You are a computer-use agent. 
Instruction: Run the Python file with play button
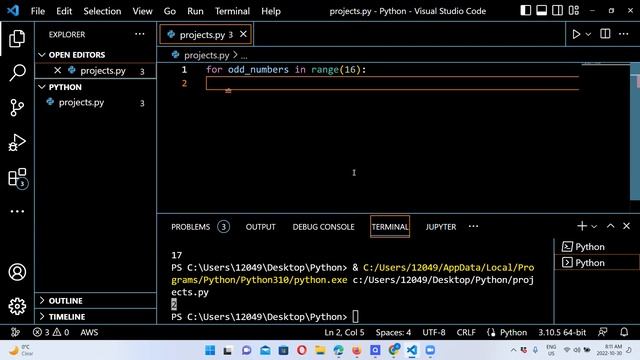[x=576, y=34]
